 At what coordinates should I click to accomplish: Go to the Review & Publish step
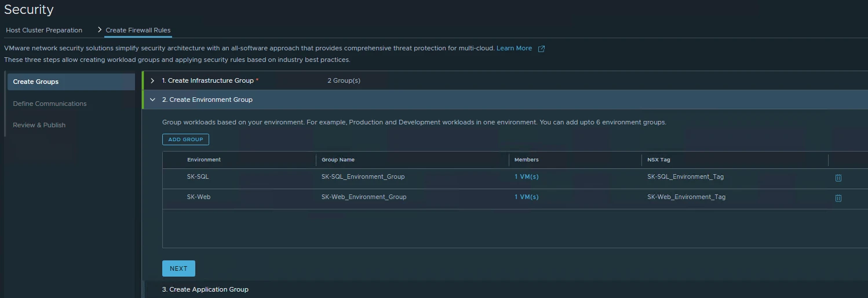39,125
